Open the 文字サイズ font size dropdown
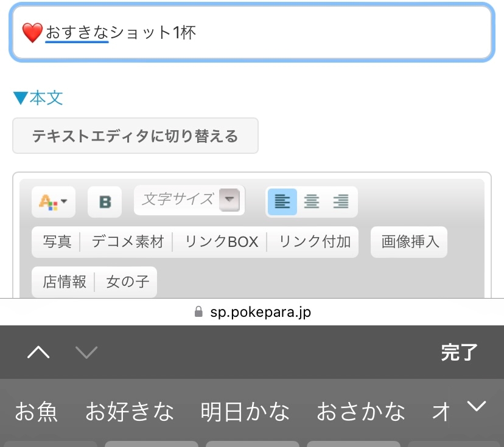 [x=189, y=200]
